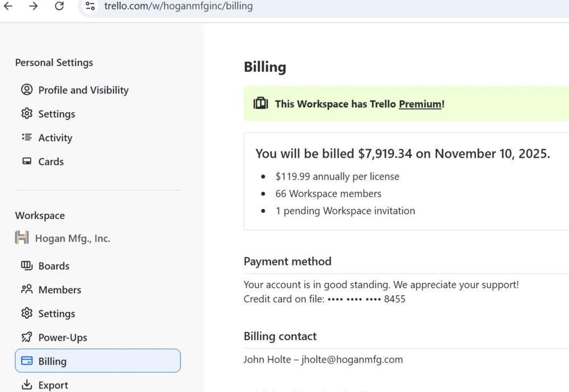Click the Hogan Mfg workspace logo
Image resolution: width=569 pixels, height=392 pixels.
pos(22,238)
